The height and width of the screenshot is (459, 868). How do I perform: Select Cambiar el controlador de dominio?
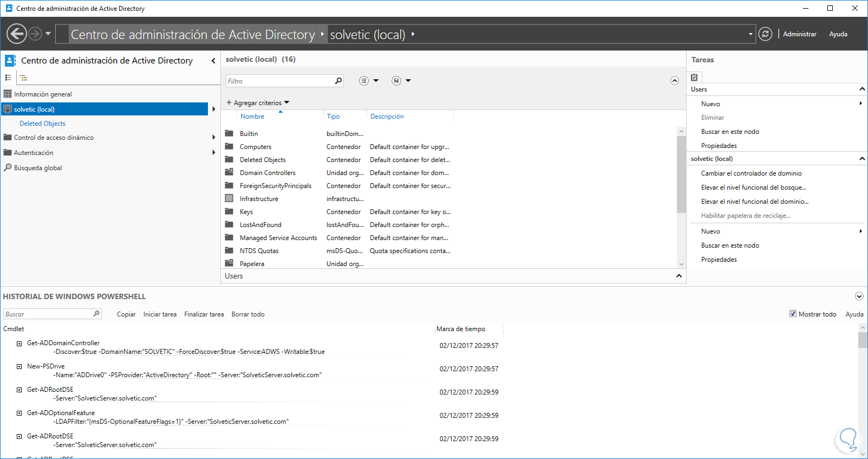751,173
